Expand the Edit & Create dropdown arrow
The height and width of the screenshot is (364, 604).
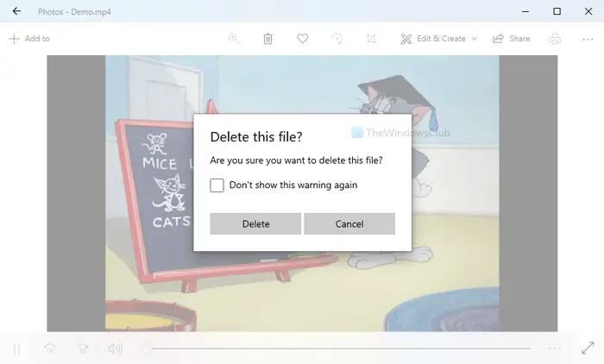coord(475,39)
